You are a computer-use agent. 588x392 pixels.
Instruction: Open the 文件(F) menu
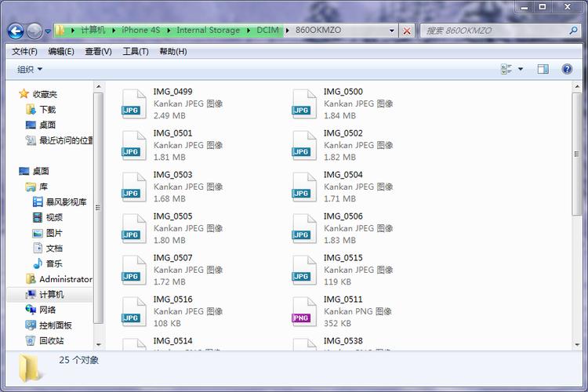(24, 52)
